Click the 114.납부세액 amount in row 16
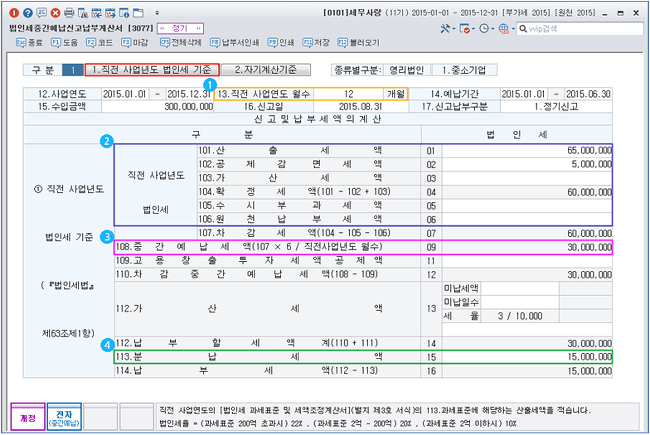 [x=527, y=371]
